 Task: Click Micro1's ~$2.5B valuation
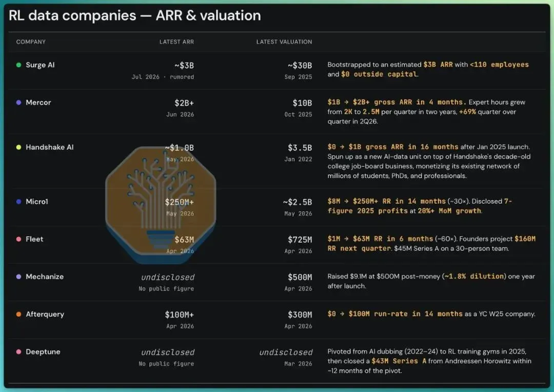coord(298,202)
